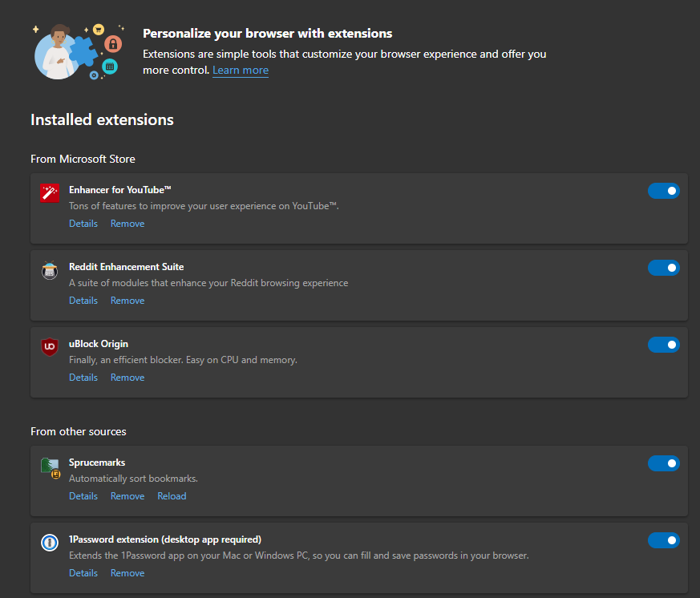Viewport: 700px width, 598px height.
Task: Click the 1Password keyhole icon
Action: (50, 542)
